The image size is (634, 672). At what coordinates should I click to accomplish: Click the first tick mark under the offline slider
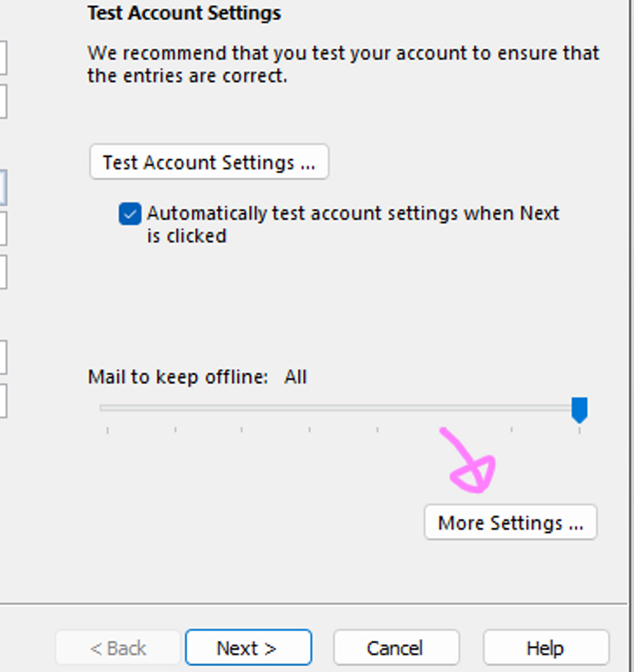(108, 429)
